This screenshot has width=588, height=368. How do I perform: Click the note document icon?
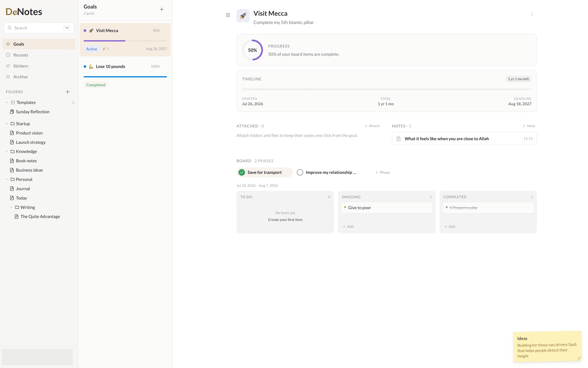point(399,139)
